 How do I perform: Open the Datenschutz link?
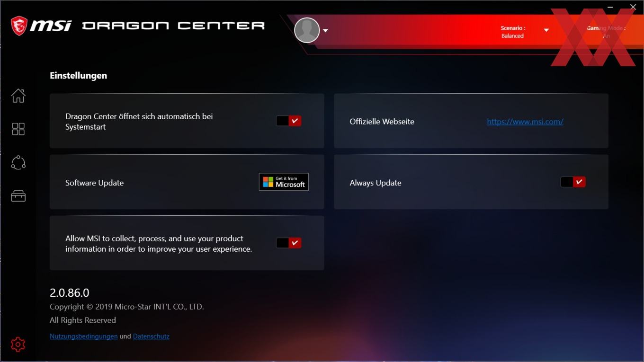tap(151, 336)
